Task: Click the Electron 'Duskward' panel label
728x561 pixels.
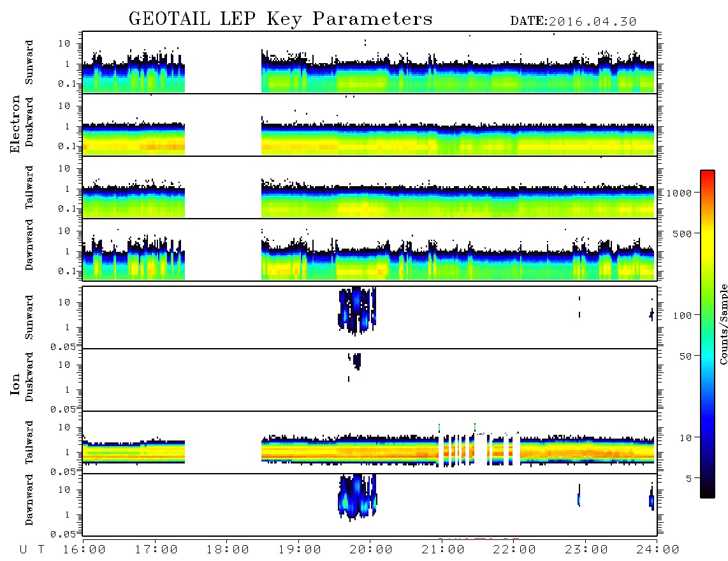Action: pos(29,122)
